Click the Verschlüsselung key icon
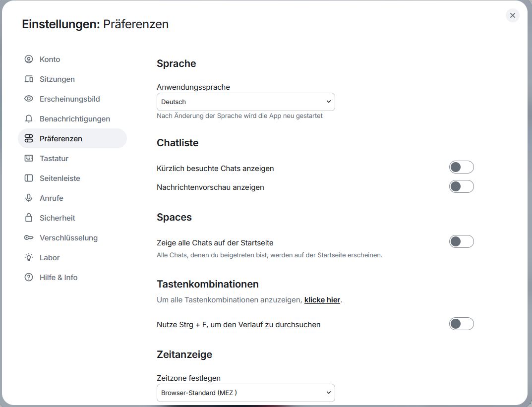Image resolution: width=532 pixels, height=407 pixels. [x=29, y=238]
